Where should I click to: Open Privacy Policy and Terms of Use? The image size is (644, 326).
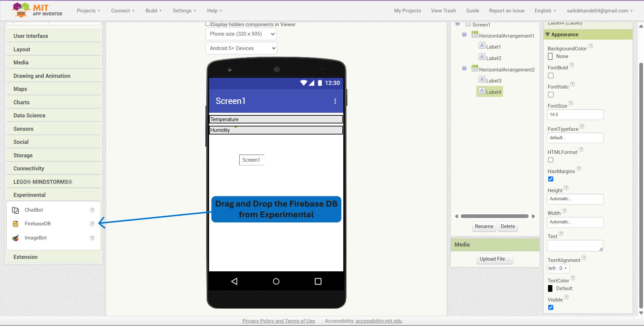(279, 321)
